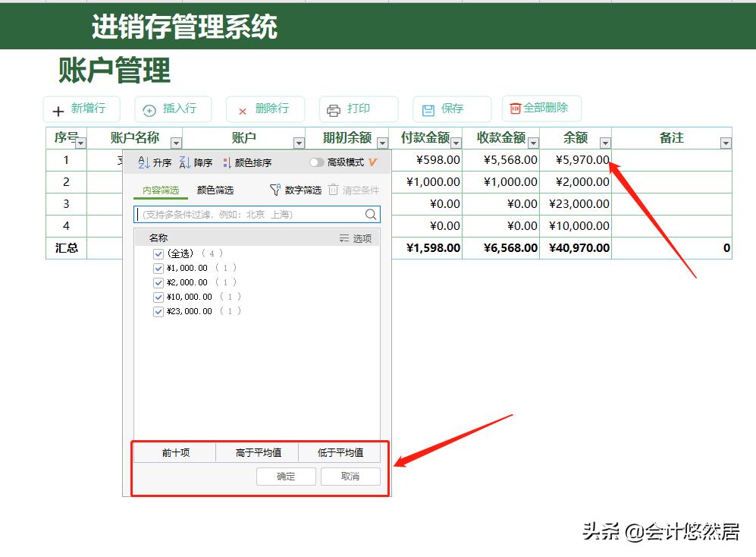This screenshot has height=557, width=756.
Task: Click the 确定 confirm button
Action: (286, 477)
